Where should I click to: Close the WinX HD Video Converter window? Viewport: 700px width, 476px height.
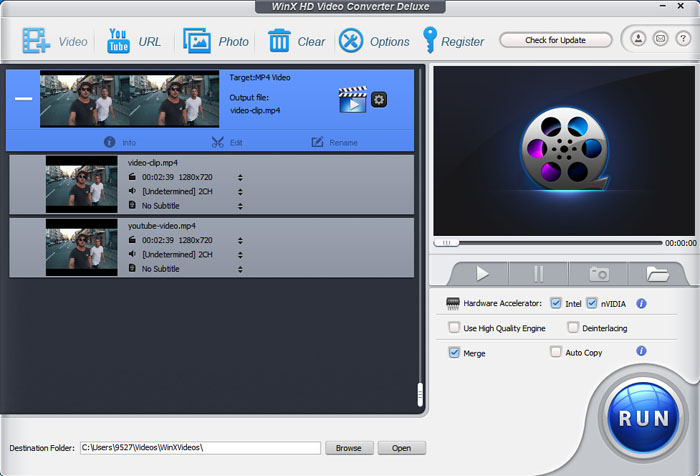click(x=681, y=6)
